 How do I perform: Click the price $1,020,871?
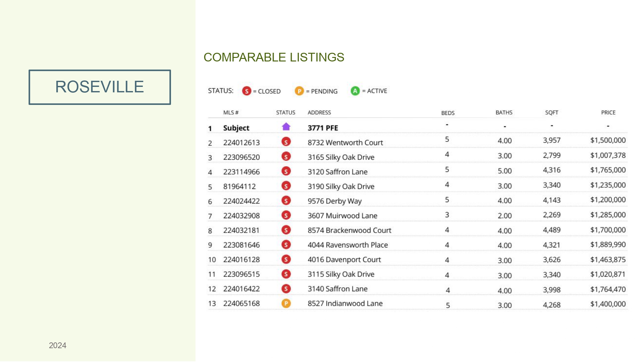coord(608,274)
